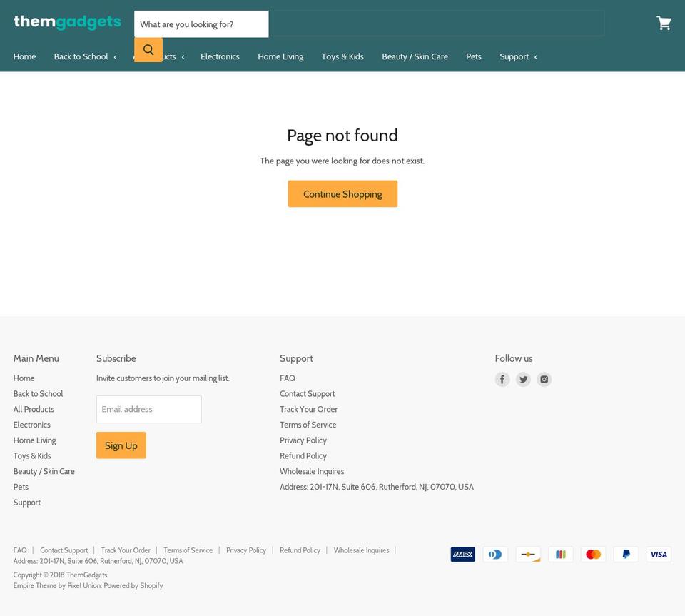
Task: Click the Continue Shopping button
Action: point(342,193)
